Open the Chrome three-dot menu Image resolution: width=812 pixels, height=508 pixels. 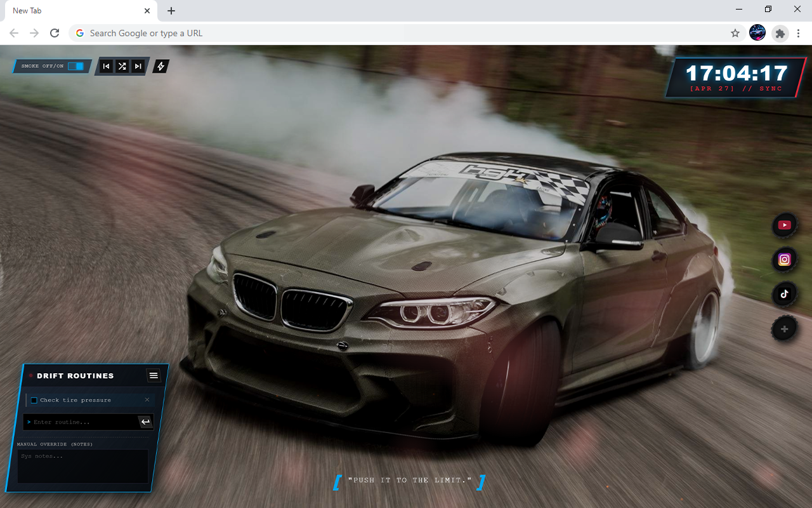(x=798, y=33)
